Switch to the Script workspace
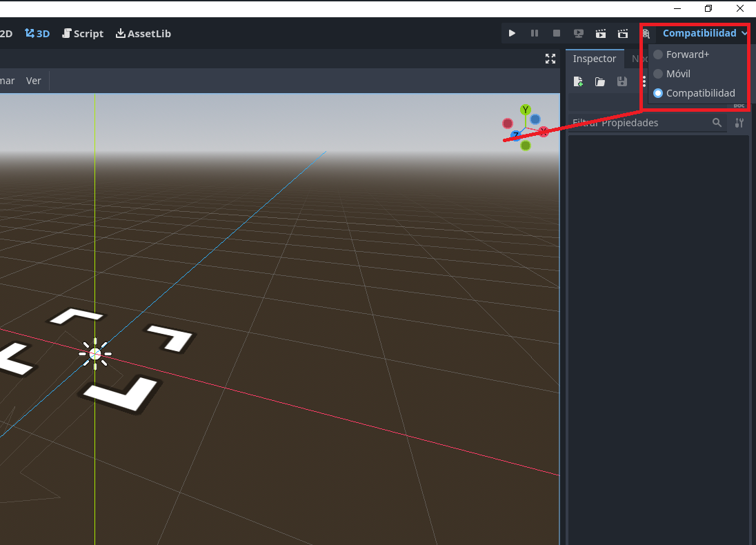Viewport: 756px width, 545px height. coord(83,33)
